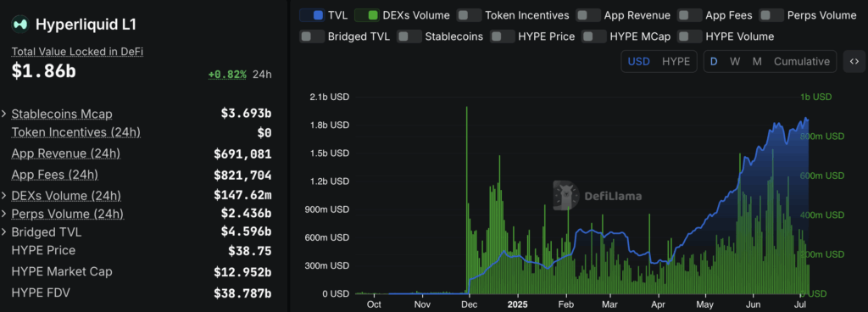This screenshot has width=868, height=312.
Task: Enable the Stablecoins chart toggle
Action: (409, 36)
